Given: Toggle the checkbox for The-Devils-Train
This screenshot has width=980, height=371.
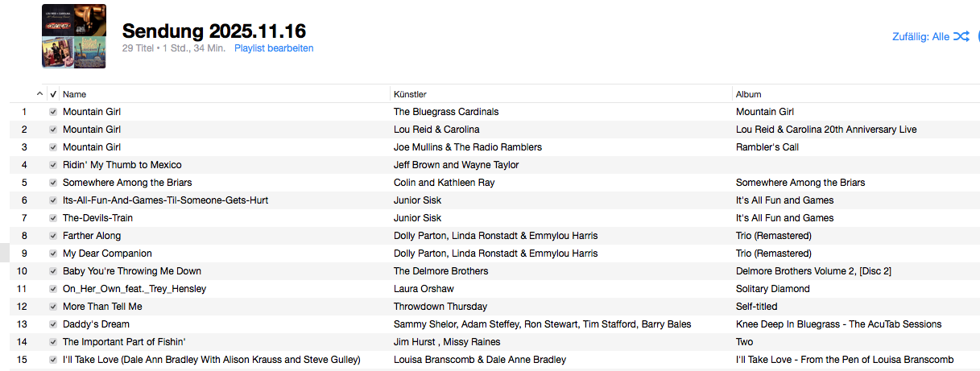Looking at the screenshot, I should 53,218.
